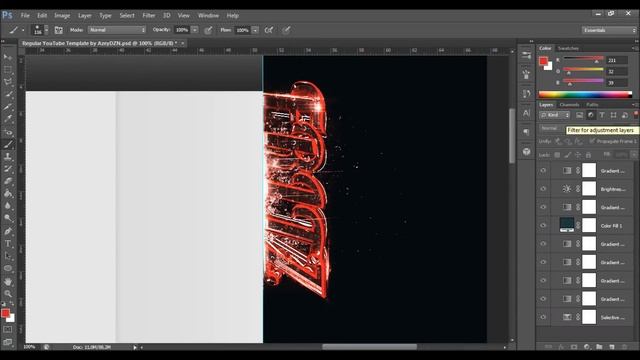Select the Healing Brush tool

tap(8, 132)
